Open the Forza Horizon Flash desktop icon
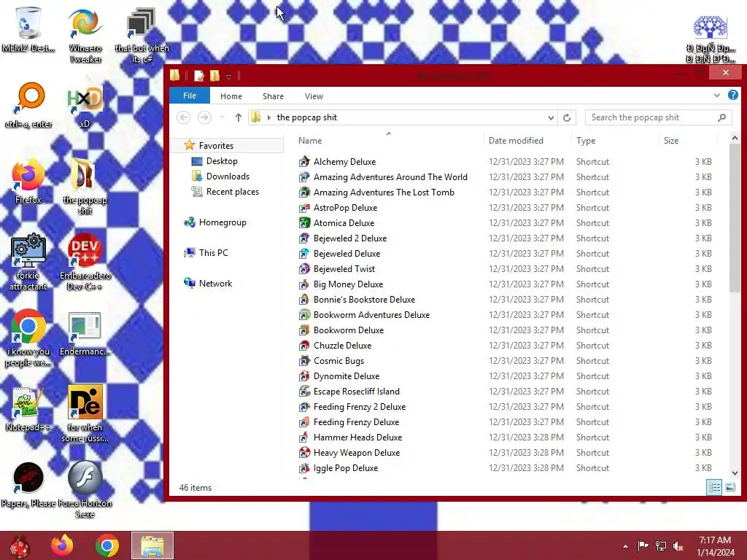The height and width of the screenshot is (560, 747). [85, 489]
